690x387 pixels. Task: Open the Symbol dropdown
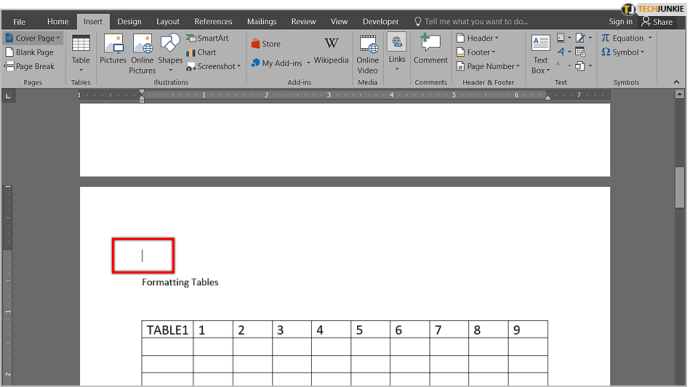(623, 52)
